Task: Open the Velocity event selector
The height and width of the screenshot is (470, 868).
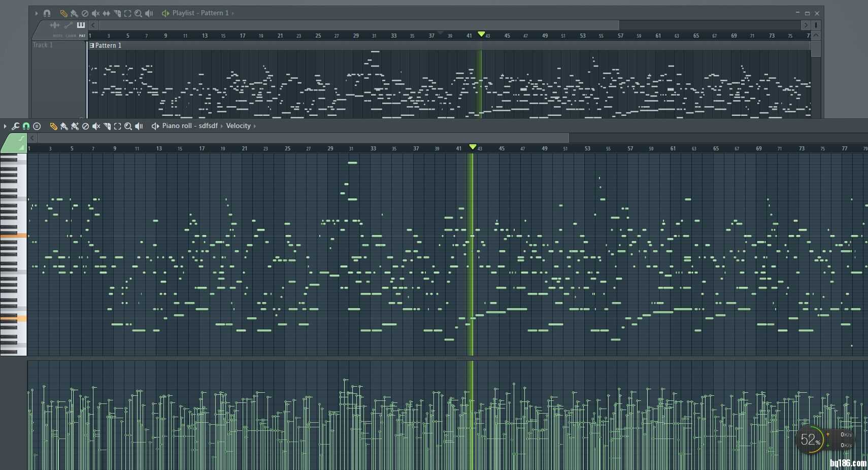Action: (238, 126)
